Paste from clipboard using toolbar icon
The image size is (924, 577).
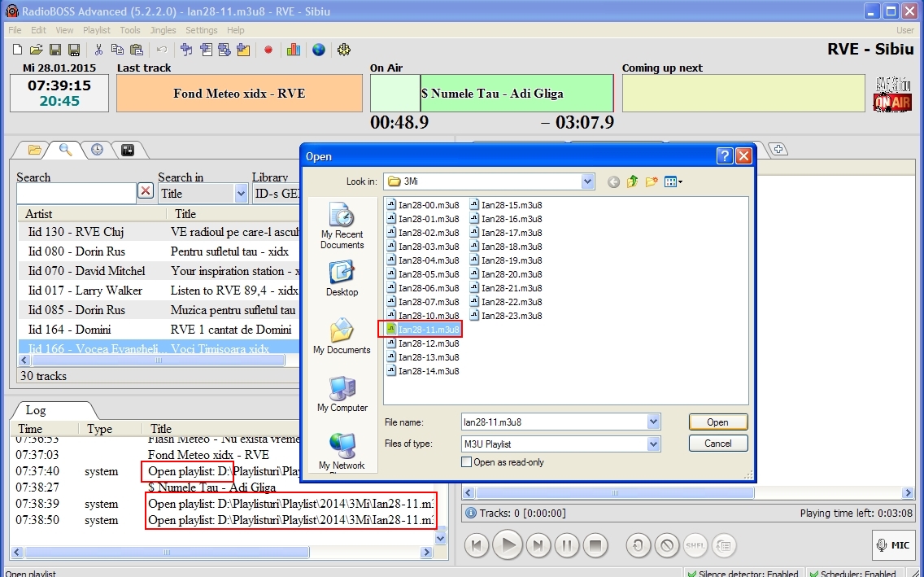(x=136, y=50)
